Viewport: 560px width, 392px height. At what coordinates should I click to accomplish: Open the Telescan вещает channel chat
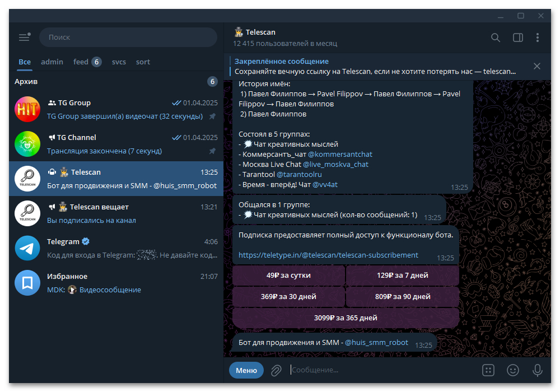[x=116, y=213]
